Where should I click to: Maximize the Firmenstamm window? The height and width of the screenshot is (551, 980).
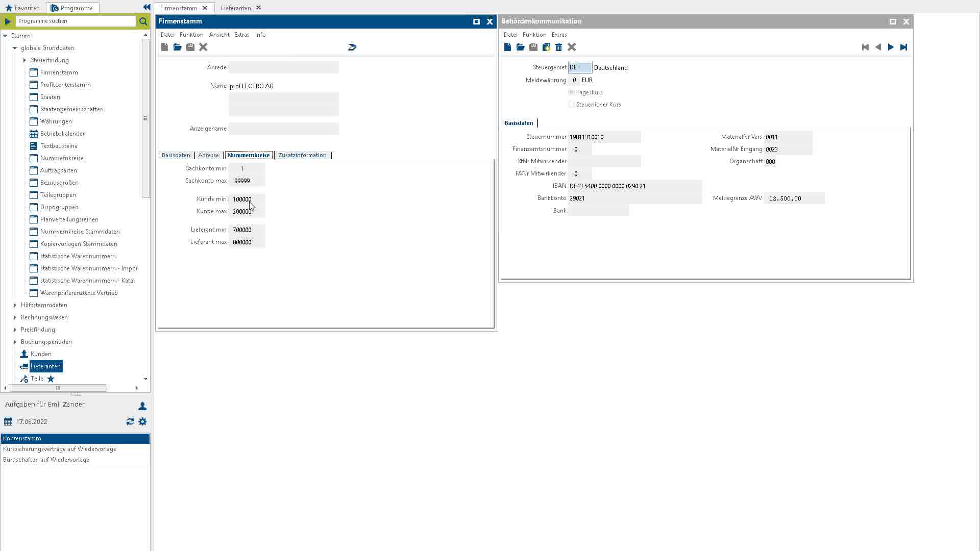point(476,21)
